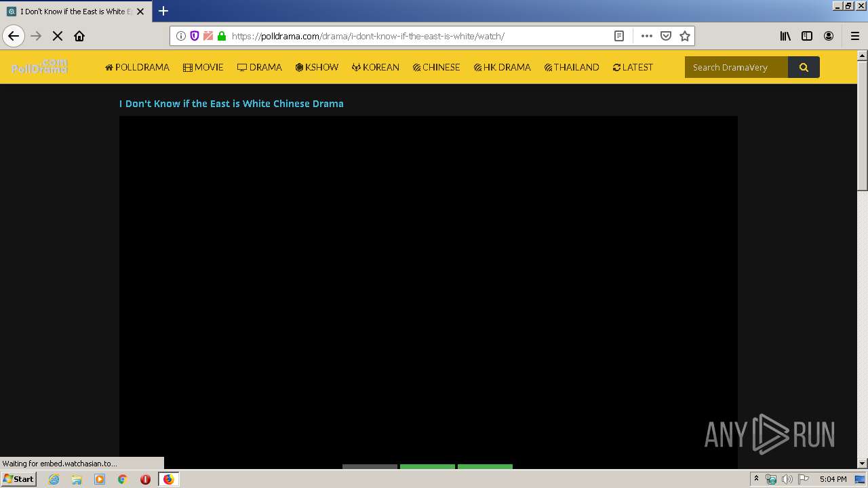Launch Opera from taskbar
Viewport: 868px width, 488px height.
[145, 479]
